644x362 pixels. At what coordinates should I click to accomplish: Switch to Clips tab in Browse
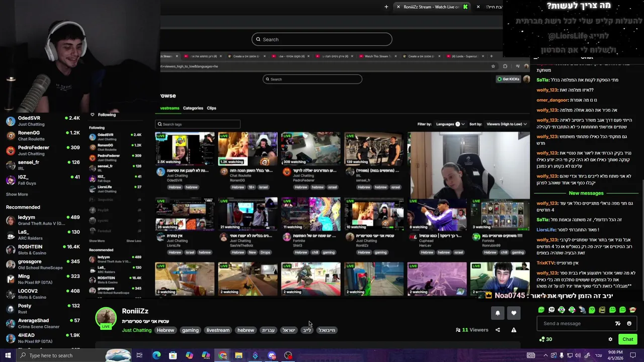click(211, 108)
